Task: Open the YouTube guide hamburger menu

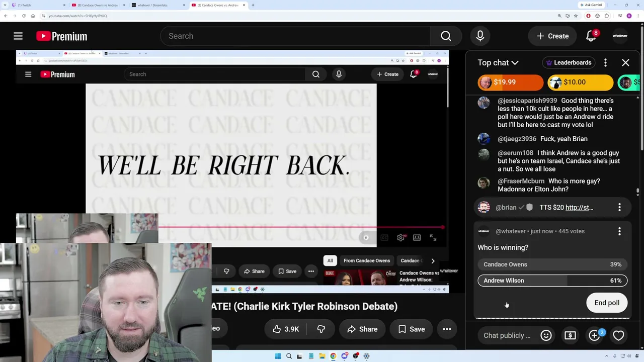Action: 18,36
